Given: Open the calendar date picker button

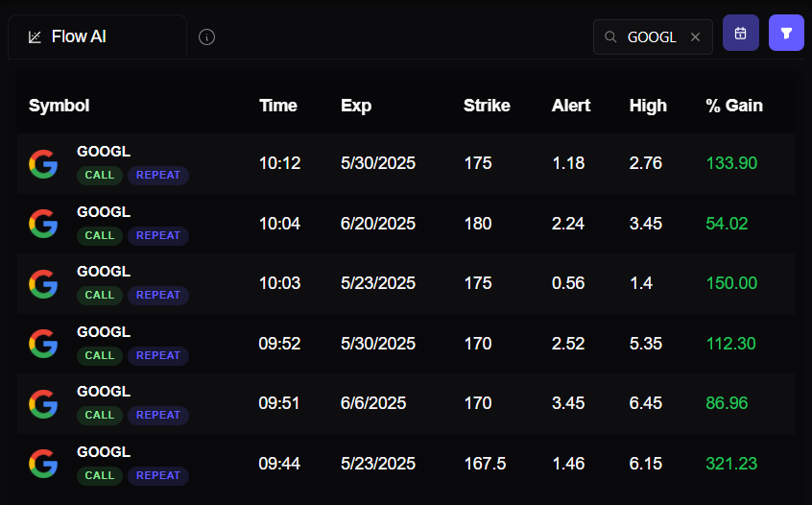Looking at the screenshot, I should coord(741,33).
